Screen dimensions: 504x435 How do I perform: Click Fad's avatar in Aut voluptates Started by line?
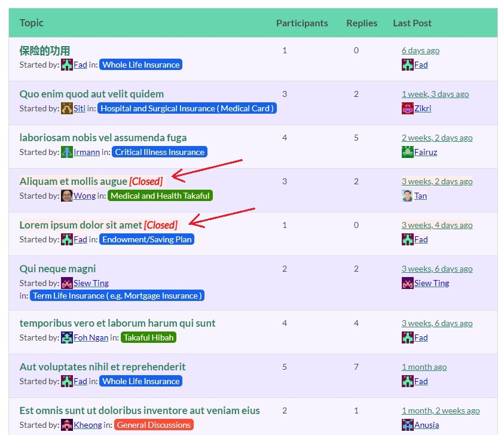click(x=67, y=381)
